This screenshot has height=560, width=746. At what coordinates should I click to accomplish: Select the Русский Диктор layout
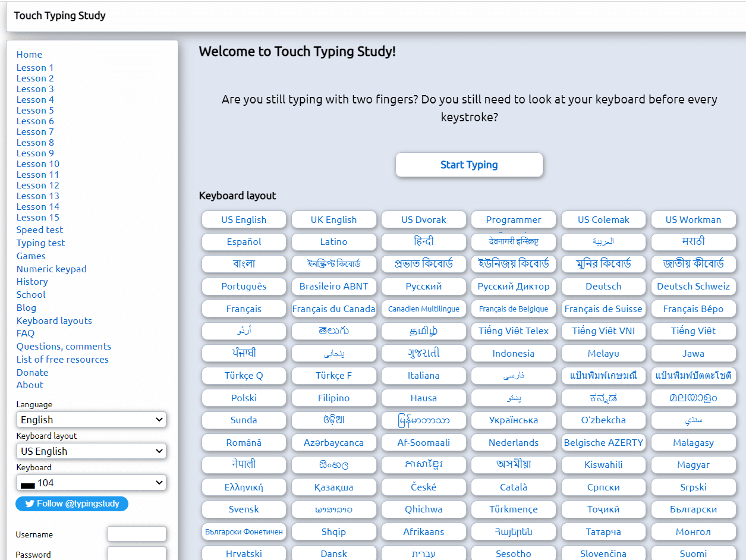514,287
